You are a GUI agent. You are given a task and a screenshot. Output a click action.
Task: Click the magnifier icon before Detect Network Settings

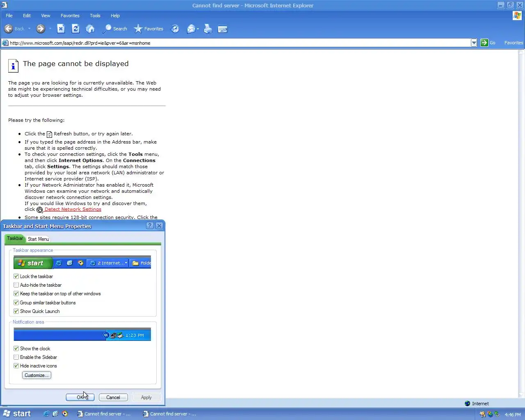40,210
